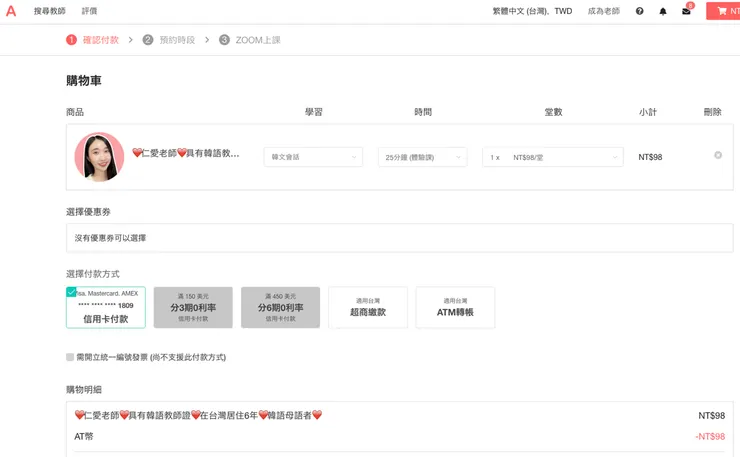This screenshot has width=740, height=457.
Task: Select step 3 ZOOM上課
Action: point(250,40)
